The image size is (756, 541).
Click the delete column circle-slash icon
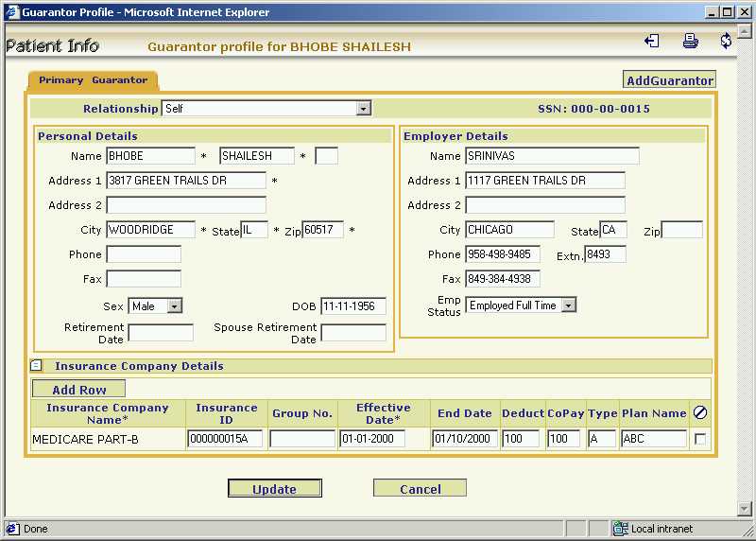(700, 412)
